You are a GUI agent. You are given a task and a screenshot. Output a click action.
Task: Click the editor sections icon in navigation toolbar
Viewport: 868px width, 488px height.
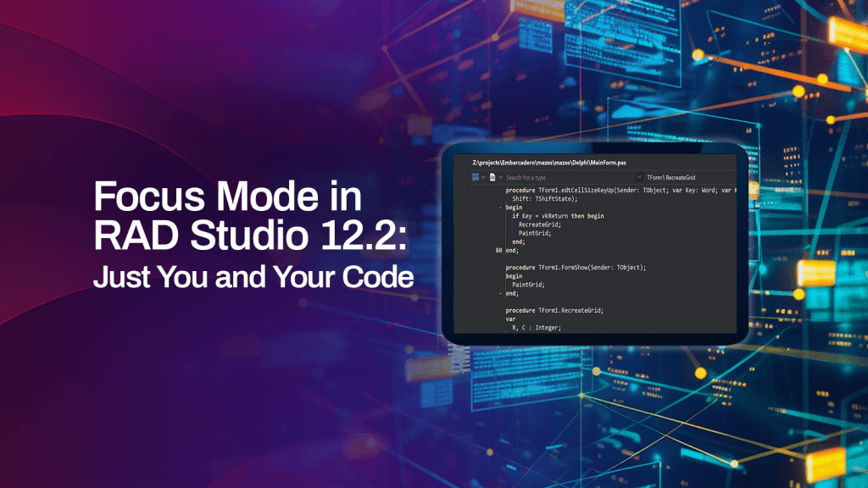tap(476, 177)
